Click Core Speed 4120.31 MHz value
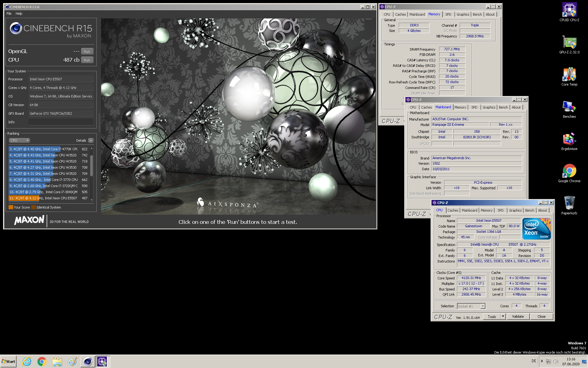The height and width of the screenshot is (368, 588). click(471, 278)
